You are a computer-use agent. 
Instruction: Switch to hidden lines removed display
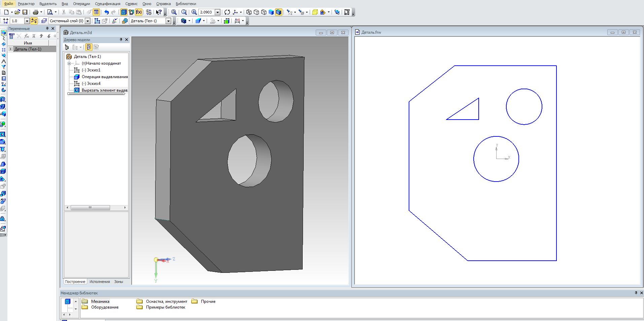coord(256,12)
